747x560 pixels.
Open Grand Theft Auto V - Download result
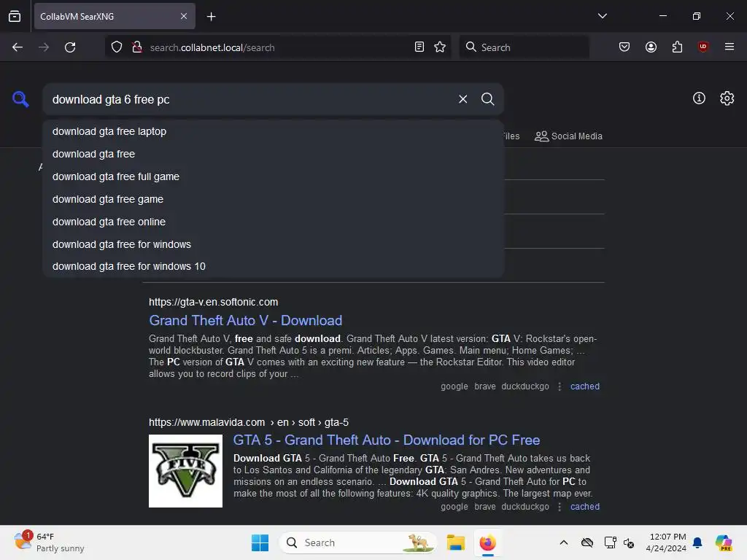245,321
